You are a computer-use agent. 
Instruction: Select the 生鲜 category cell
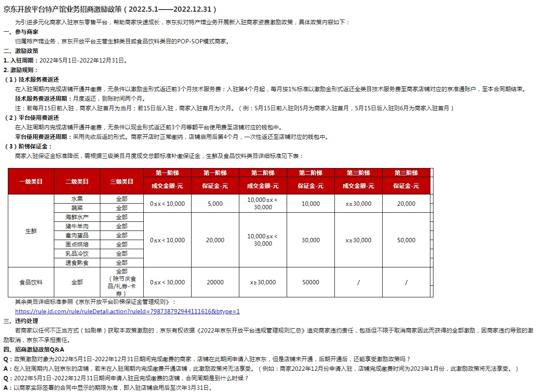[x=31, y=231]
